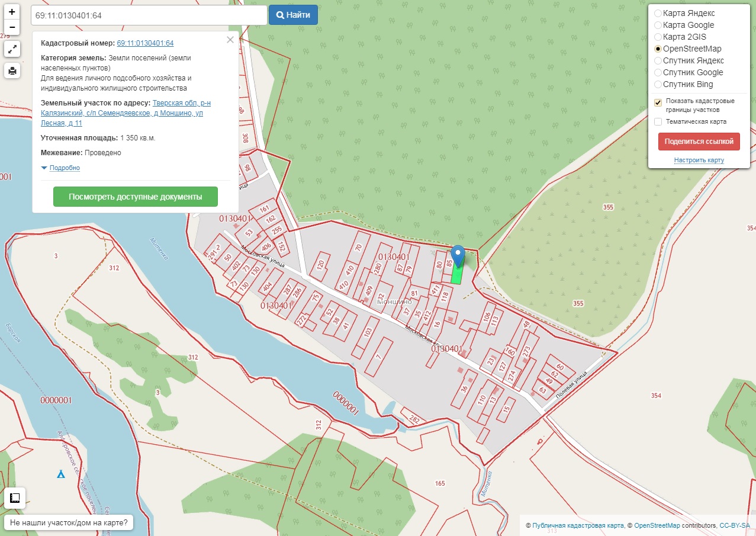Click Поделиться ссылкой button
756x536 pixels.
pos(699,142)
